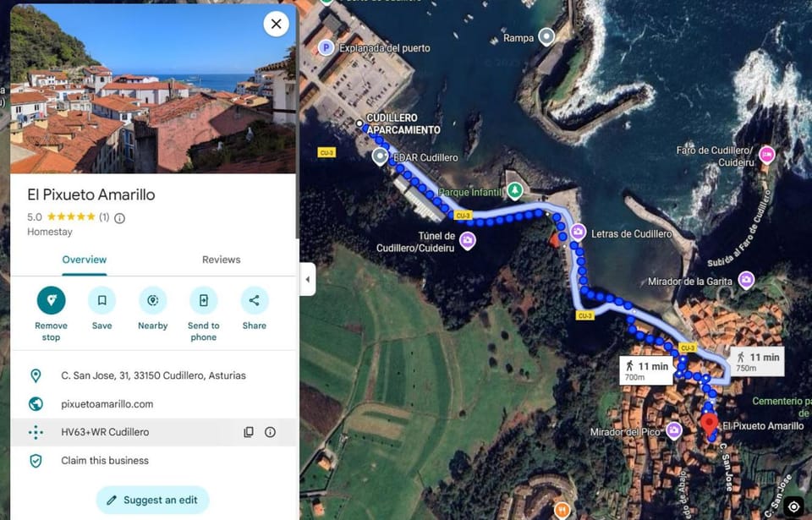Viewport: 812px width, 520px height.
Task: Switch to the Reviews tab
Action: (221, 260)
